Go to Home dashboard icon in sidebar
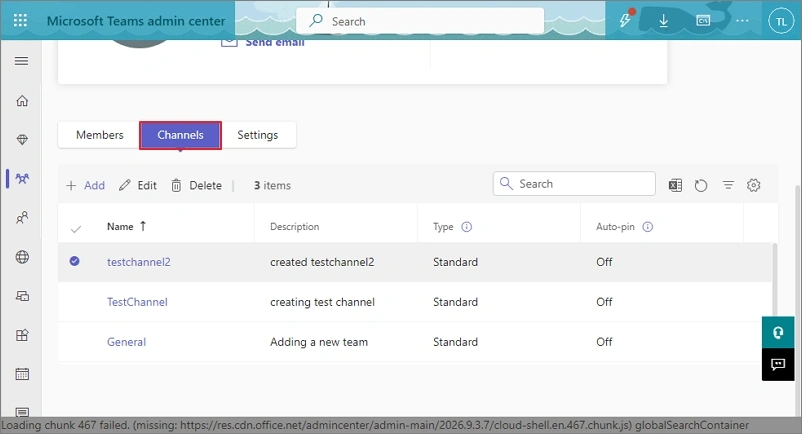This screenshot has height=434, width=802. pos(22,101)
